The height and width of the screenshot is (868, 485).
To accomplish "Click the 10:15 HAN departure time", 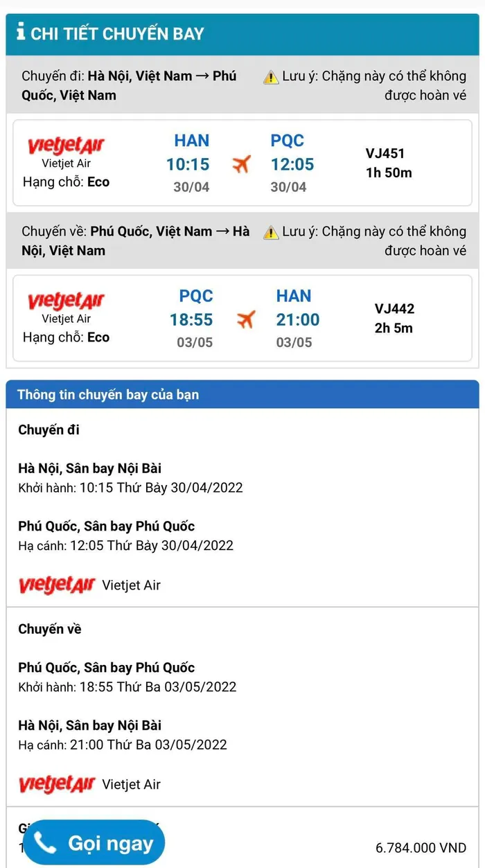I will point(188,165).
